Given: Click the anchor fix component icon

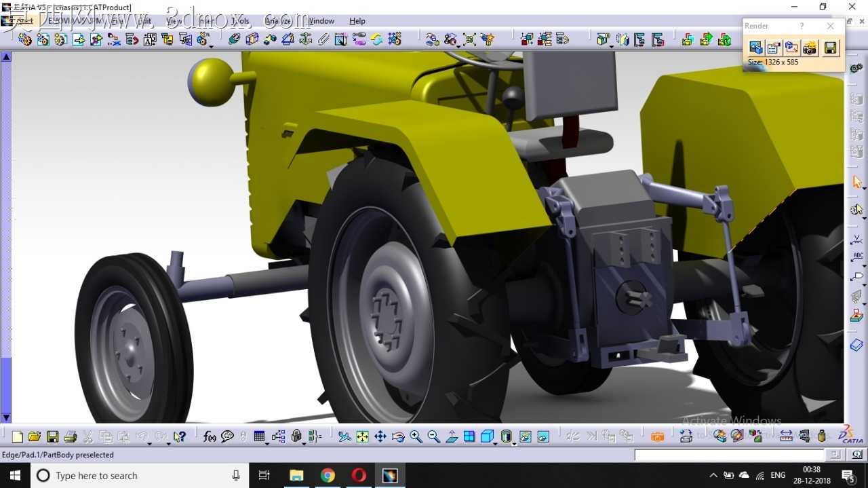Looking at the screenshot, I should [x=306, y=39].
